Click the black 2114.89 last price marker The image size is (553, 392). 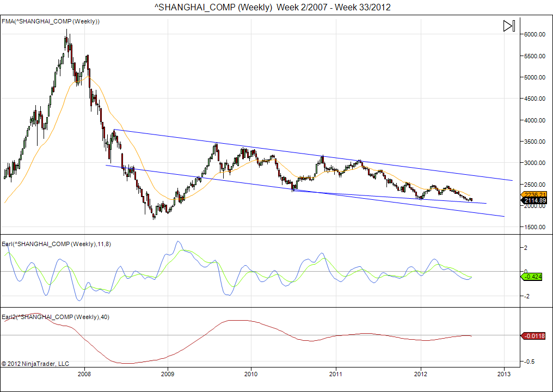(x=535, y=201)
